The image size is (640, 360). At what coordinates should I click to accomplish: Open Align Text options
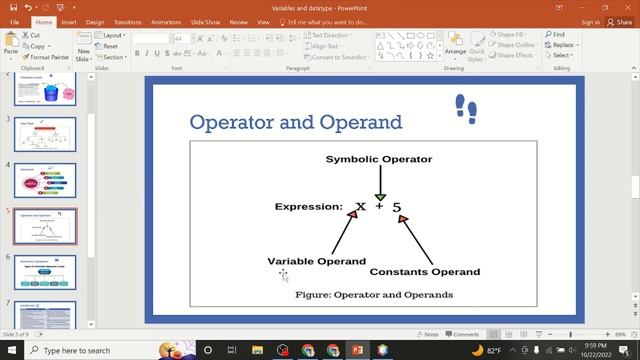tap(322, 46)
